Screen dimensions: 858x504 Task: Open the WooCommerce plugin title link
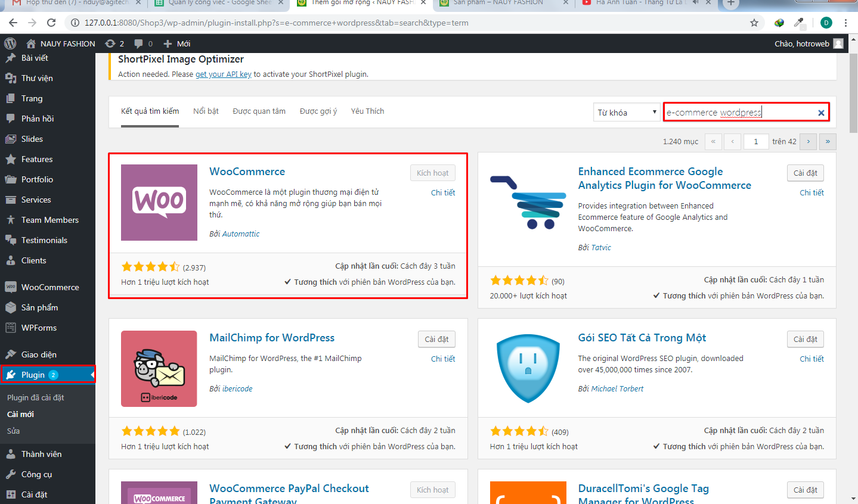click(x=247, y=172)
